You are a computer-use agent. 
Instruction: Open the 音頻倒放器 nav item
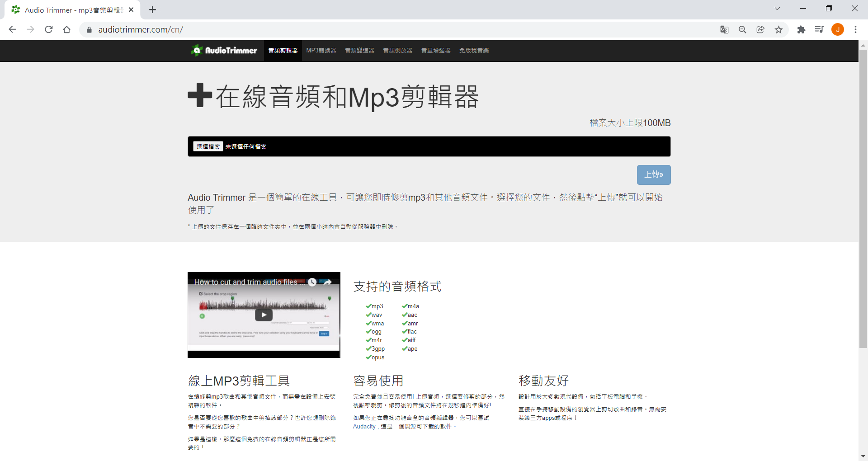point(398,51)
